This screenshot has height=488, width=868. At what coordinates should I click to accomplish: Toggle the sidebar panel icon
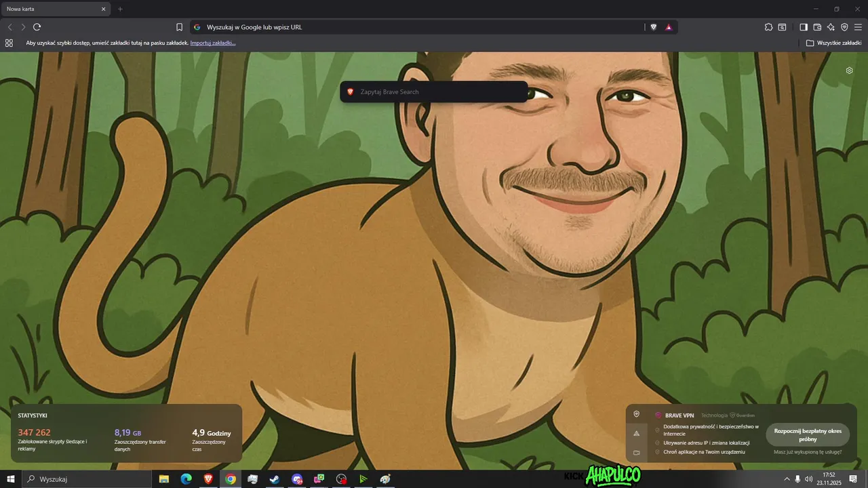[x=804, y=27]
